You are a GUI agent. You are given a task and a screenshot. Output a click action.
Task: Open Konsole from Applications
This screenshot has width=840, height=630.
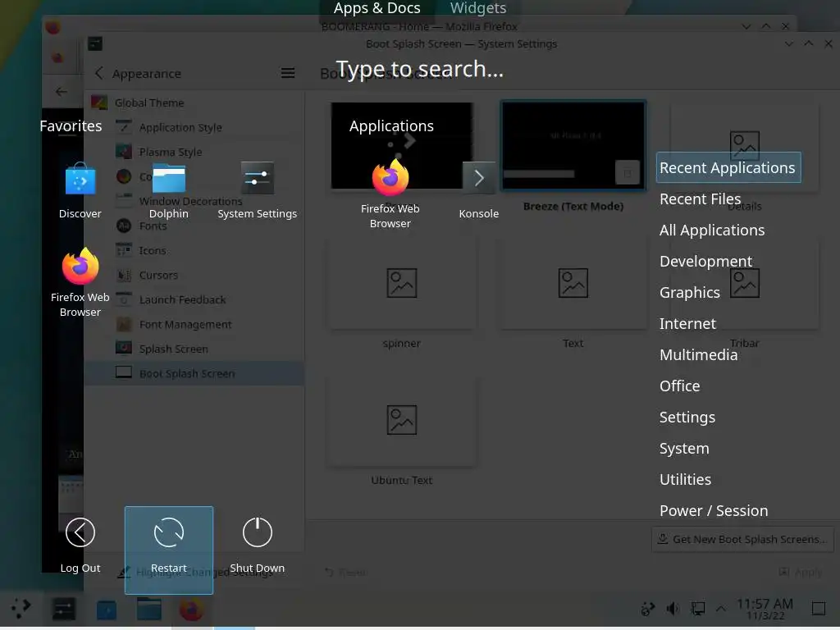(x=478, y=190)
